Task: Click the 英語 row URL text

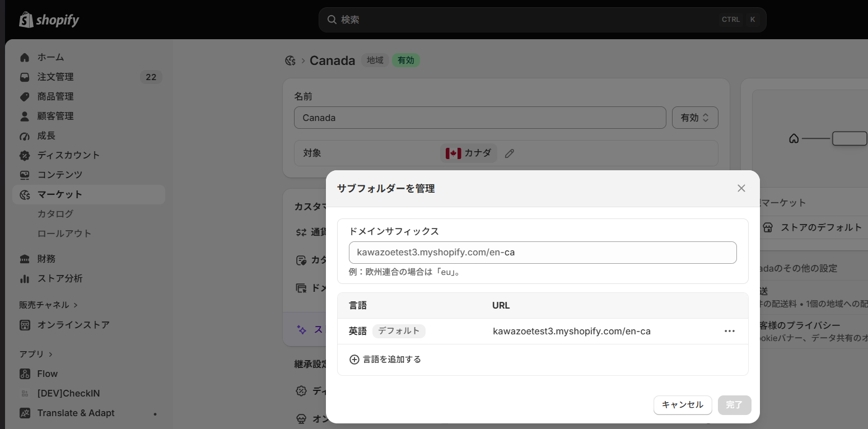Action: [572, 331]
